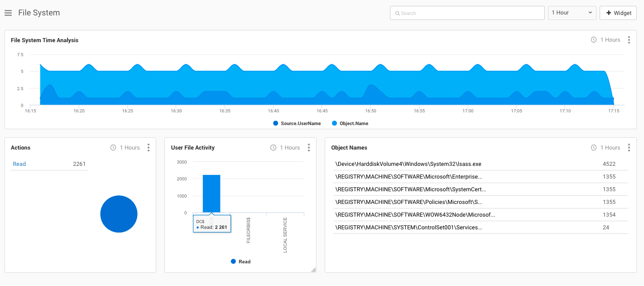Image resolution: width=644 pixels, height=286 pixels.
Task: Open User File Activity widget options
Action: pos(308,148)
